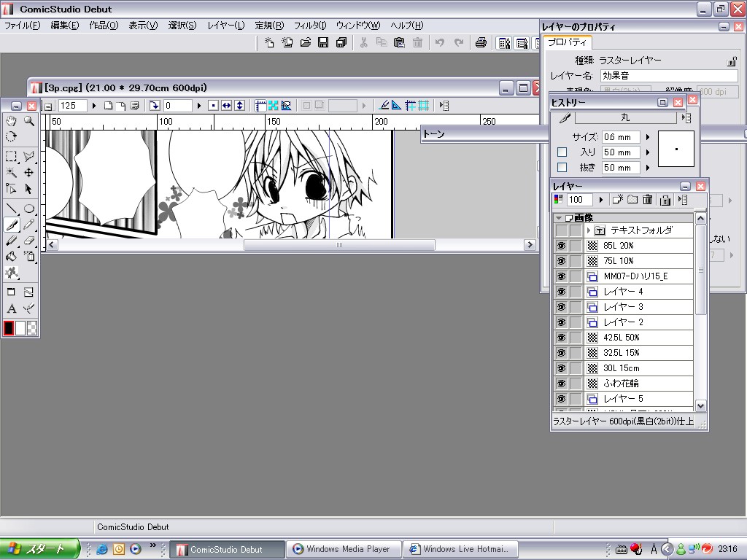This screenshot has height=560, width=747.
Task: Click the lock layer icon in Layers panel
Action: tap(665, 200)
